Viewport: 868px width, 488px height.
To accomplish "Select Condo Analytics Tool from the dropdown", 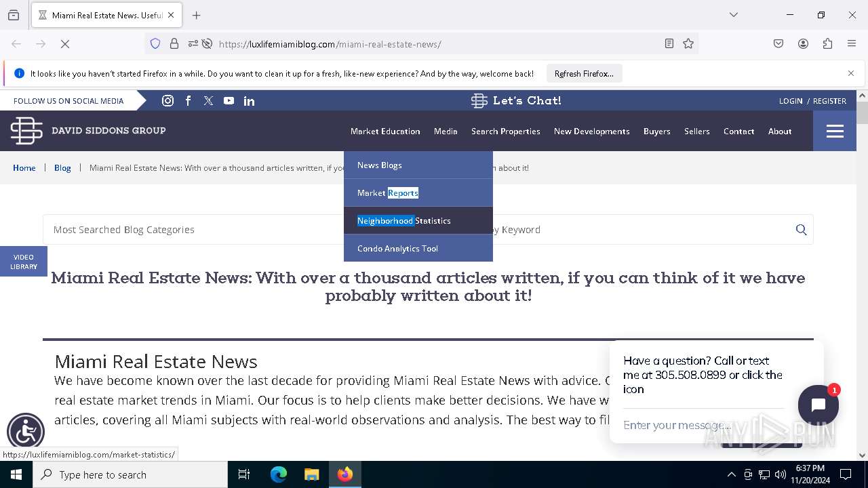I will (x=418, y=248).
